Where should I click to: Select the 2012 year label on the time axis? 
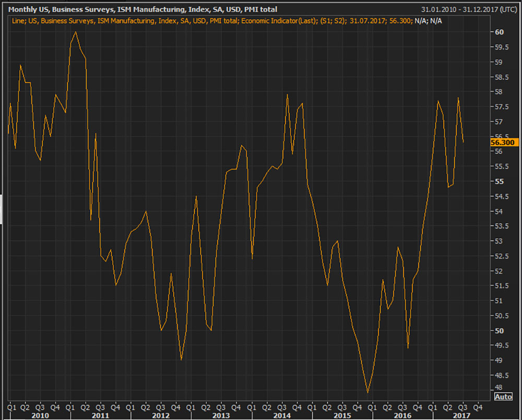(x=161, y=415)
